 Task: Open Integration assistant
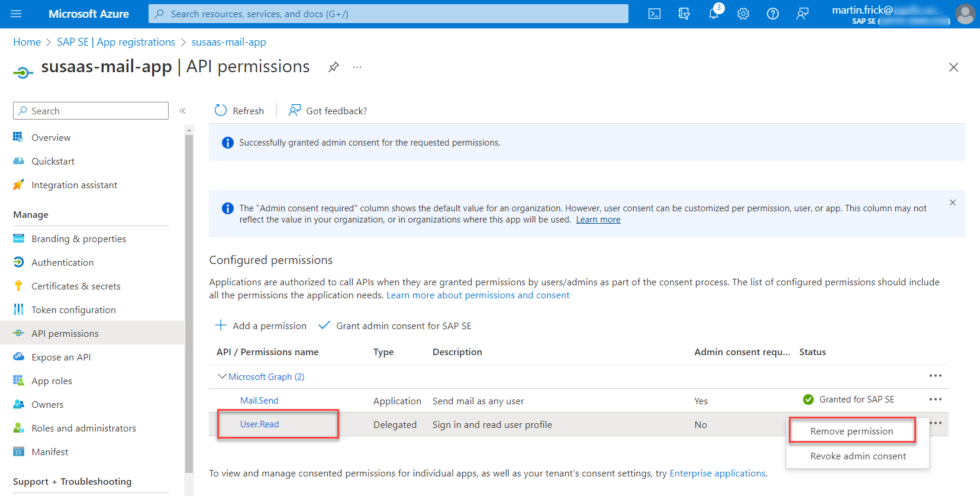(74, 185)
